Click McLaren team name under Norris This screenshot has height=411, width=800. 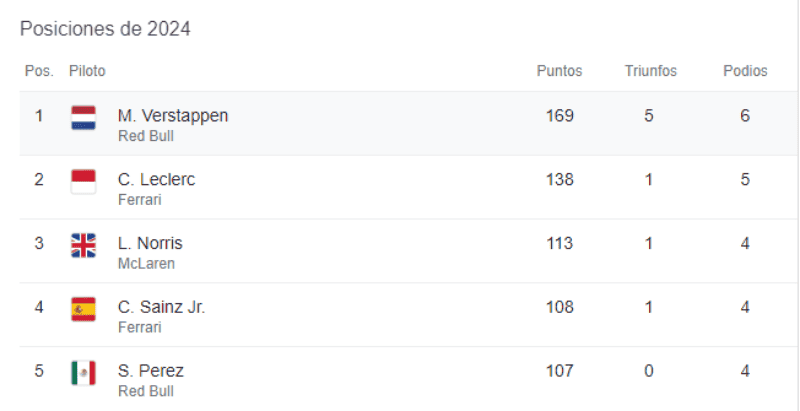point(146,264)
